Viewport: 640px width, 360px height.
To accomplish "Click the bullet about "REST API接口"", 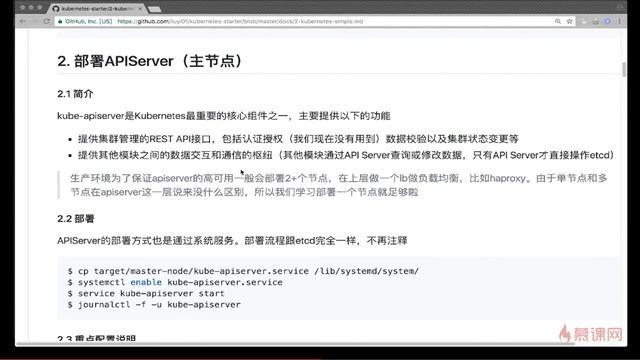I will [298, 139].
